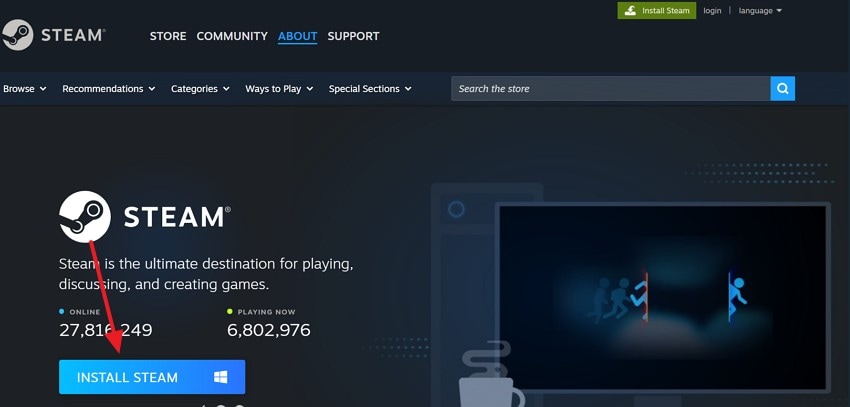The height and width of the screenshot is (407, 850).
Task: Click the PLAYING NOW label
Action: [x=266, y=312]
